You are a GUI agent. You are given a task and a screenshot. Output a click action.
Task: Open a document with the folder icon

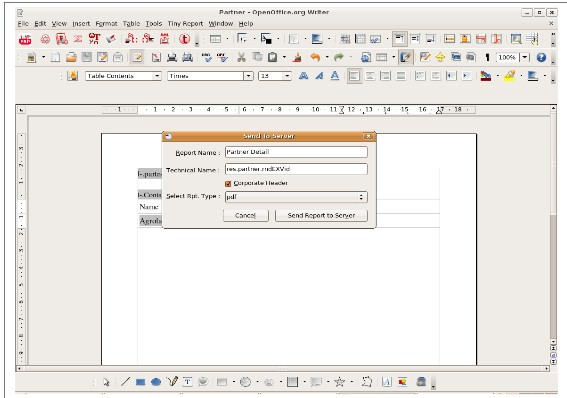(71, 57)
